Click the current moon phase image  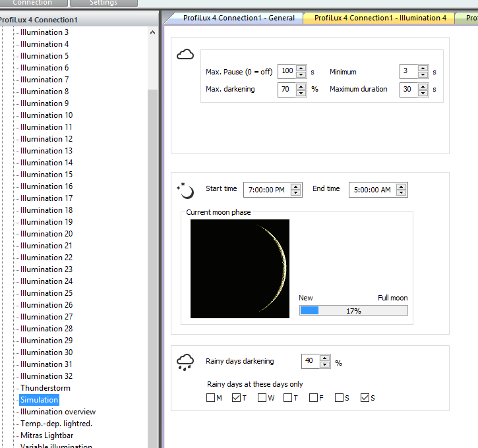pos(240,269)
